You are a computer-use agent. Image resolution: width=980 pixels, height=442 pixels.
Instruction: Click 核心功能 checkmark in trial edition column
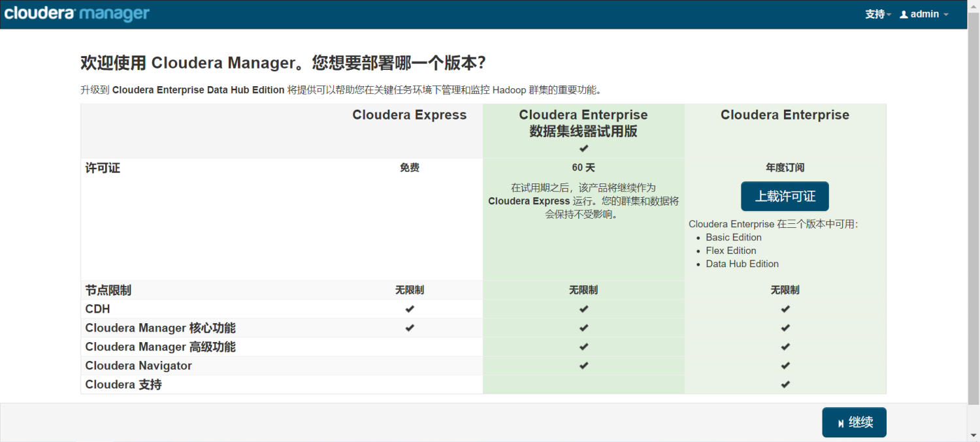[x=583, y=328]
